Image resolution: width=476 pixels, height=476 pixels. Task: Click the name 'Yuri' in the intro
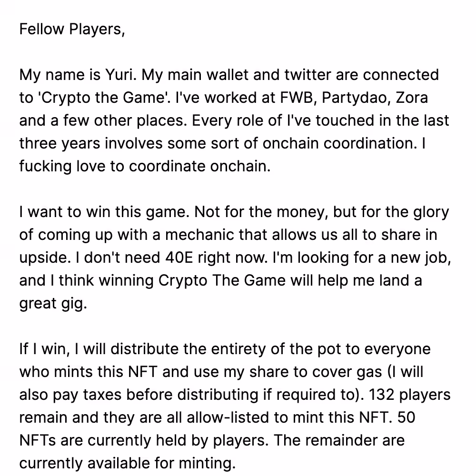click(x=120, y=75)
